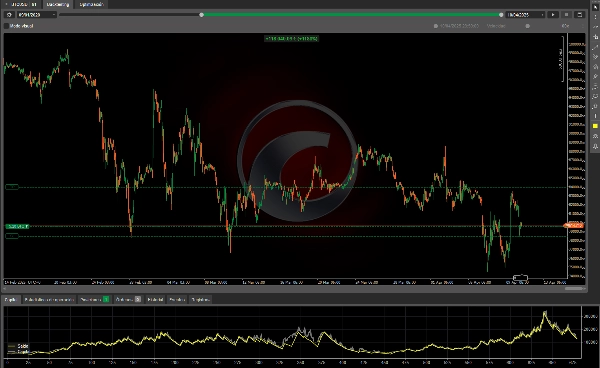Click the green position label on chart left

[x=17, y=226]
